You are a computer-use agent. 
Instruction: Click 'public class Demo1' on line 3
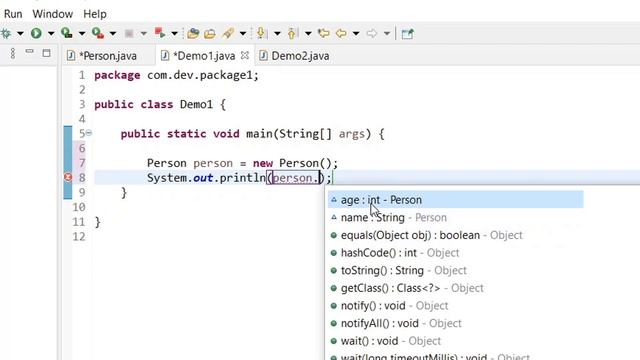[x=153, y=104]
